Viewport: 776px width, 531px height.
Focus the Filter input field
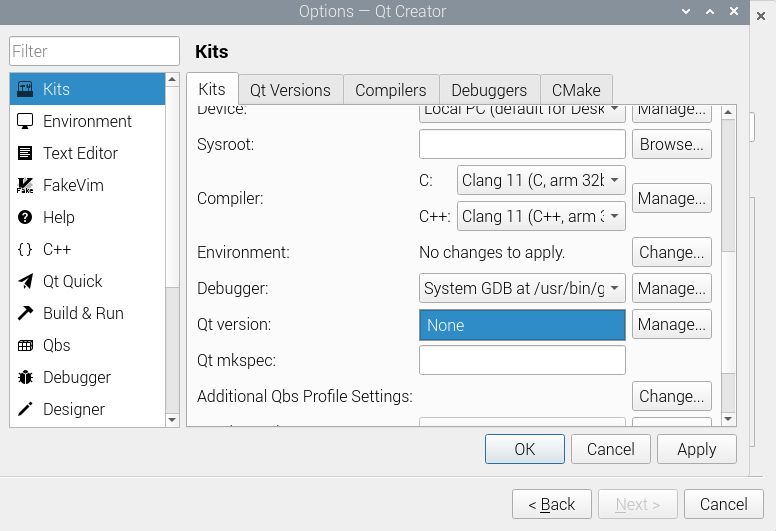point(94,51)
